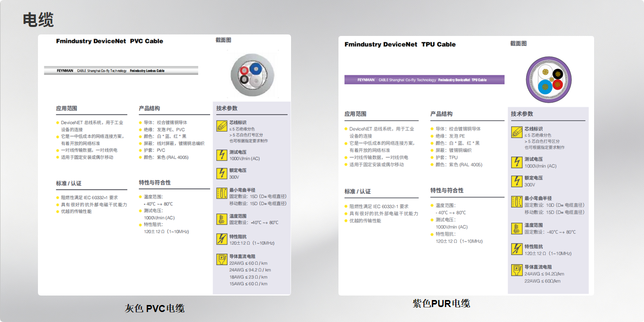
Task: Select the 特性与符合性 heading in the TPU sheet
Action: [447, 190]
